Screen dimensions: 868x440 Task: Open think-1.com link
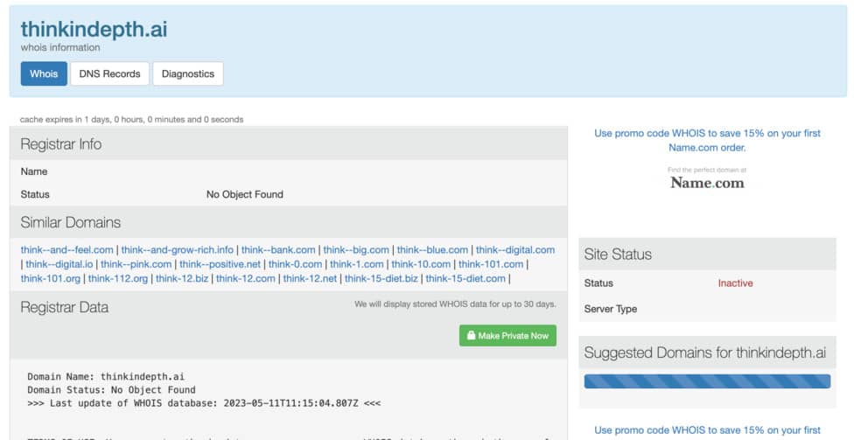[x=356, y=264]
